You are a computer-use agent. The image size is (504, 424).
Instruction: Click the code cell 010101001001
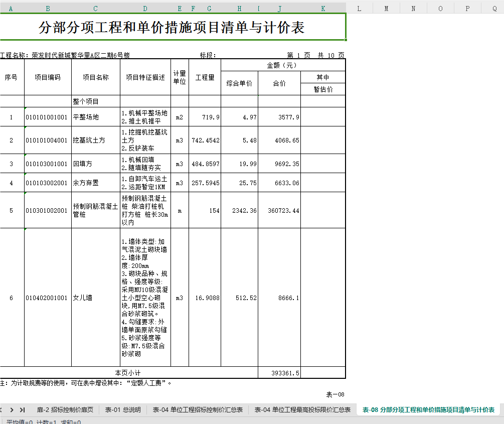click(48, 117)
